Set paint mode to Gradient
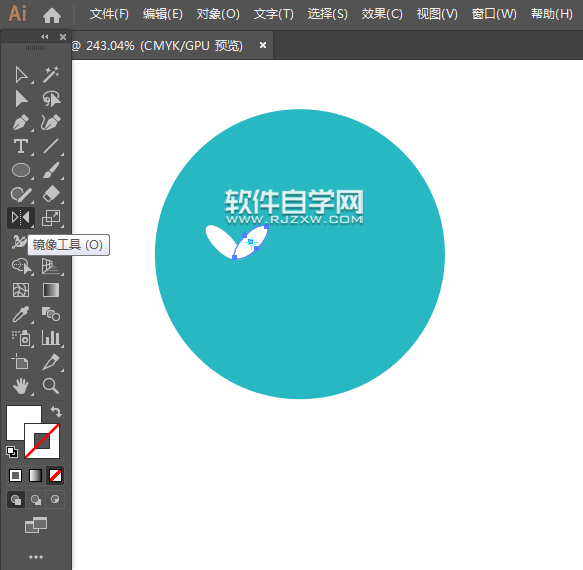 (x=35, y=475)
